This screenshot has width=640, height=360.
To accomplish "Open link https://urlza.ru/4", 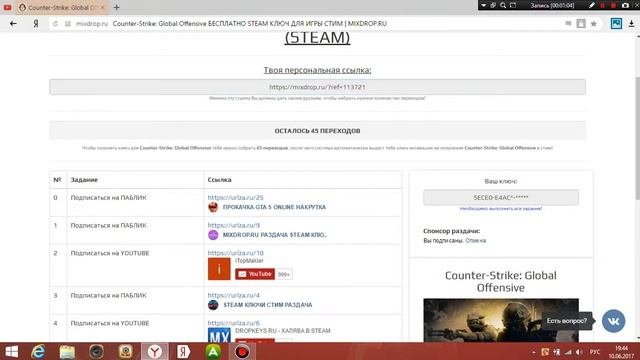I will 233,295.
